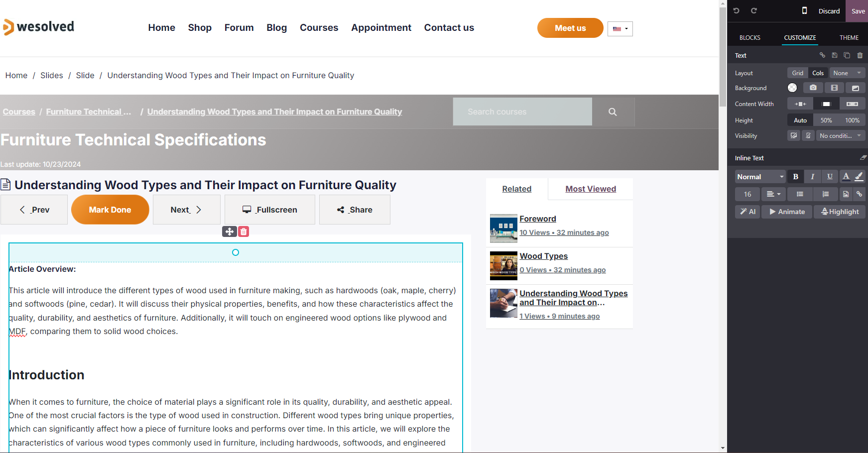Add a background image with camera icon
868x453 pixels.
tap(813, 88)
